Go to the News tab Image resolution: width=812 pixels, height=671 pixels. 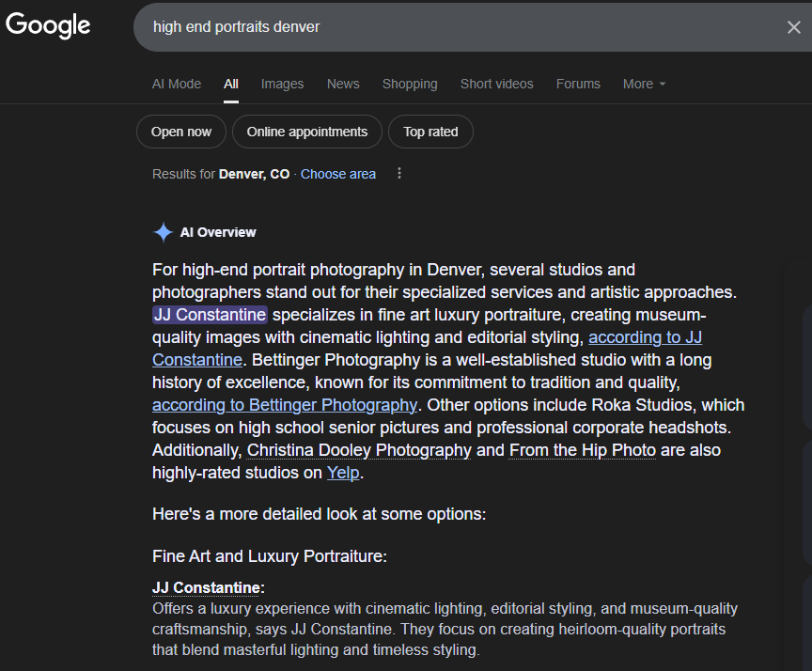pos(343,84)
